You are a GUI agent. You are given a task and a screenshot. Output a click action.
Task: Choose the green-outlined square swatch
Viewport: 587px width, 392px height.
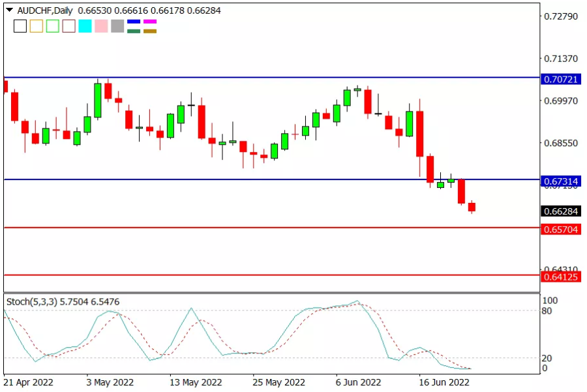click(52, 26)
